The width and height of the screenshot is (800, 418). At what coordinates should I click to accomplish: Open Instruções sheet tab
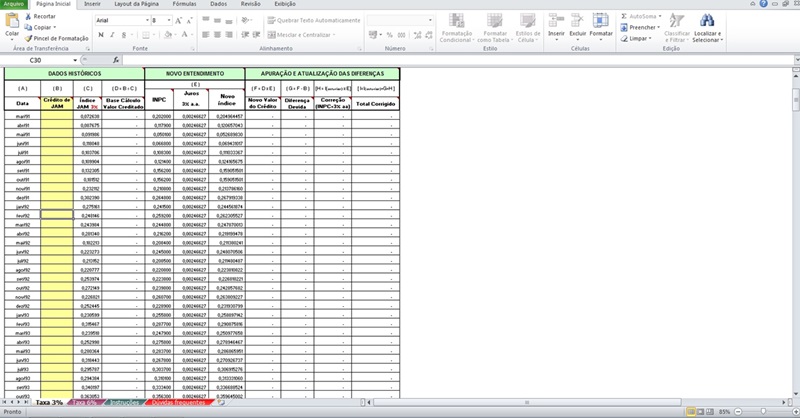(124, 403)
